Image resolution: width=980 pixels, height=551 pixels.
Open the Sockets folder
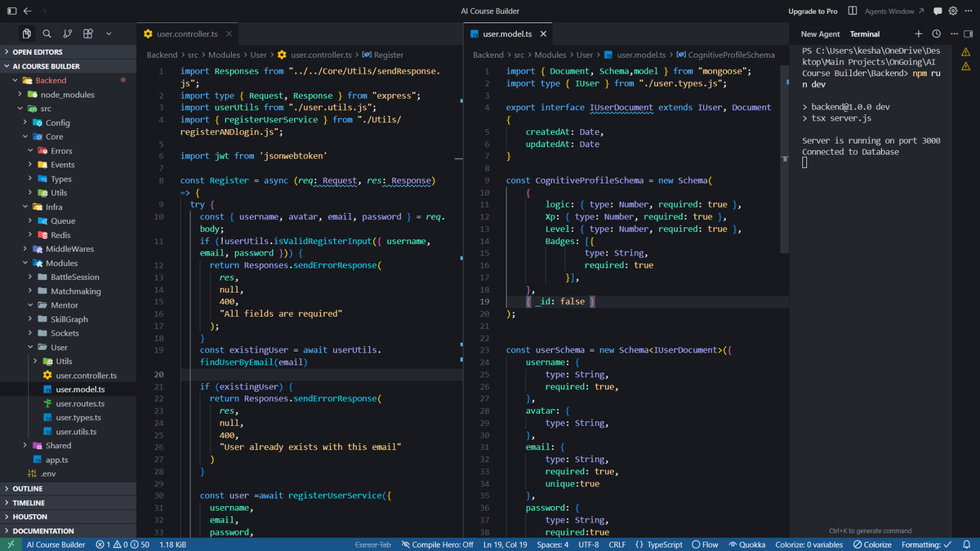[x=68, y=333]
